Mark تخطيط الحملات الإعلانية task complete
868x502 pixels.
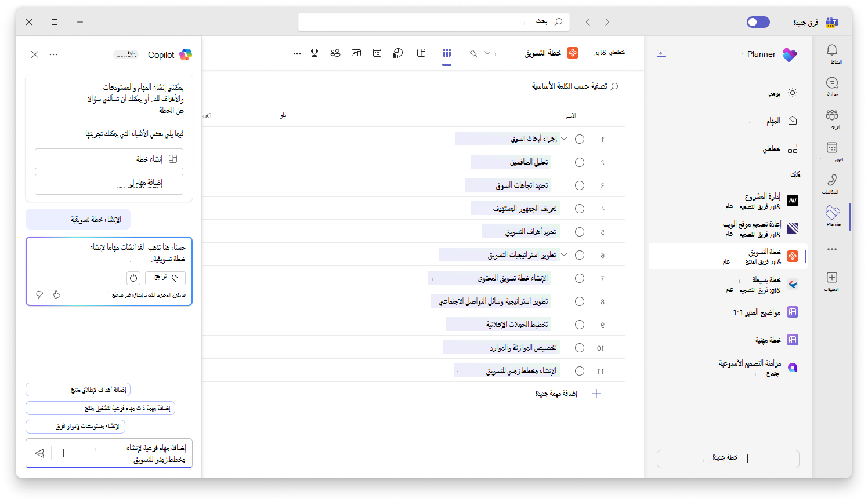[580, 325]
